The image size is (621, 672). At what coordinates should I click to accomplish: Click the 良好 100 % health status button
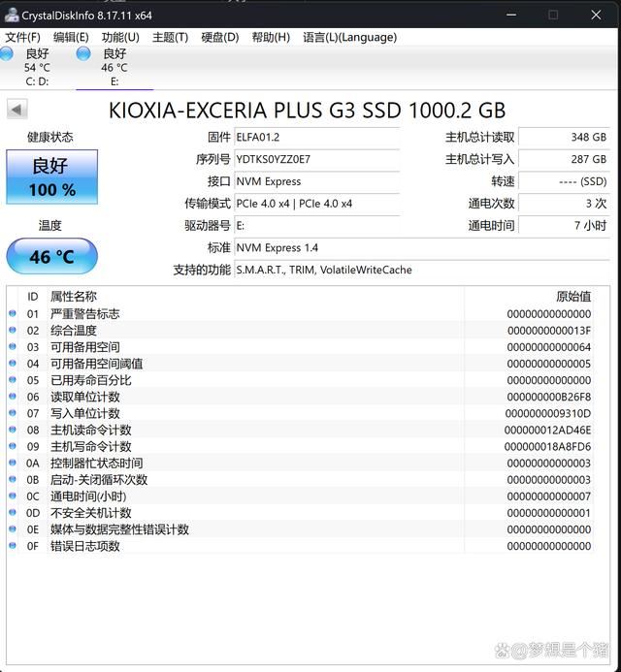tap(51, 177)
